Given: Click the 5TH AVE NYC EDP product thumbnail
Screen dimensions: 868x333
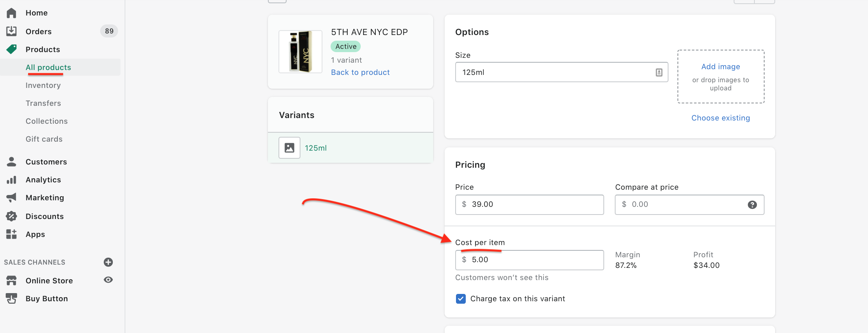Looking at the screenshot, I should point(300,52).
